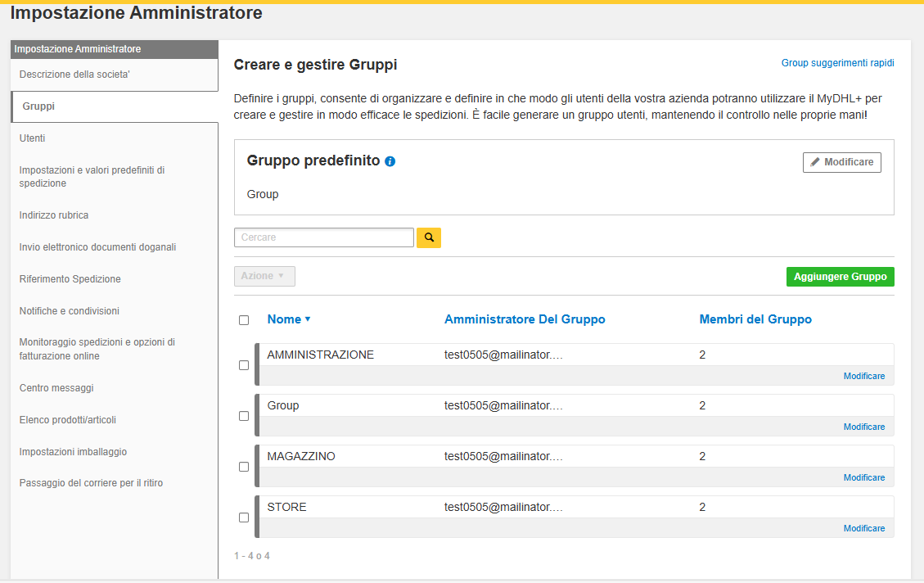
Task: Toggle the select-all groups checkbox
Action: (244, 320)
